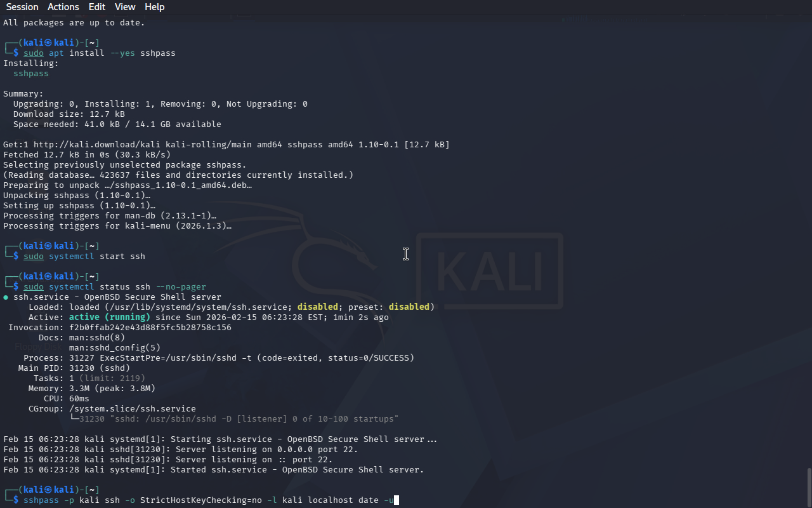Viewport: 812px width, 508px height.
Task: Click the 'sudo apt install --yes sshpass' command
Action: click(100, 53)
